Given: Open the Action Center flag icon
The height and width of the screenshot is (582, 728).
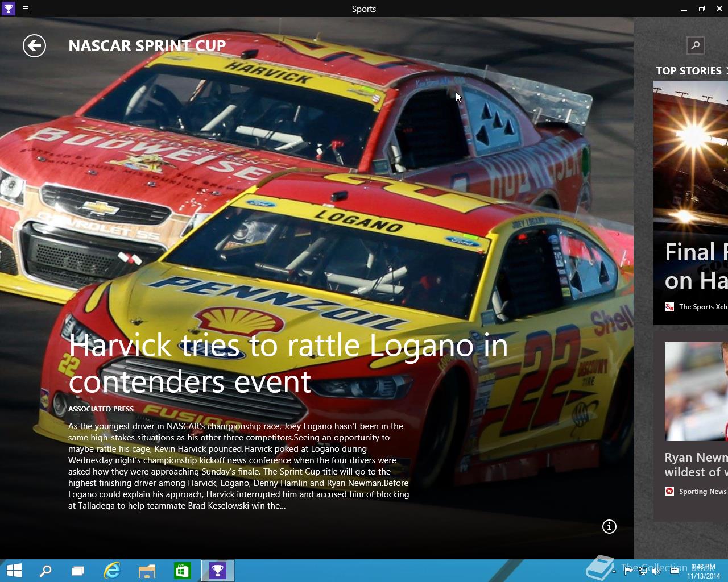Looking at the screenshot, I should pyautogui.click(x=628, y=571).
